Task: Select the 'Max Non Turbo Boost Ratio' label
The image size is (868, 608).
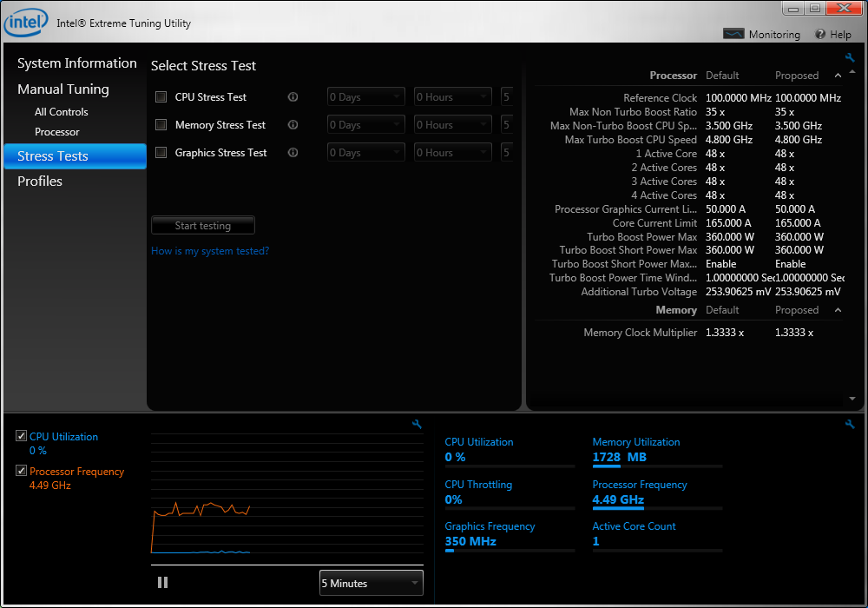Action: pos(634,112)
